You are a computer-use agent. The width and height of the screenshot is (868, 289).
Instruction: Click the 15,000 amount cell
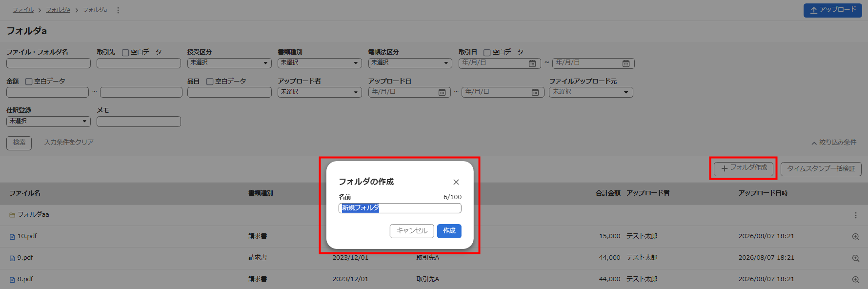(x=609, y=236)
